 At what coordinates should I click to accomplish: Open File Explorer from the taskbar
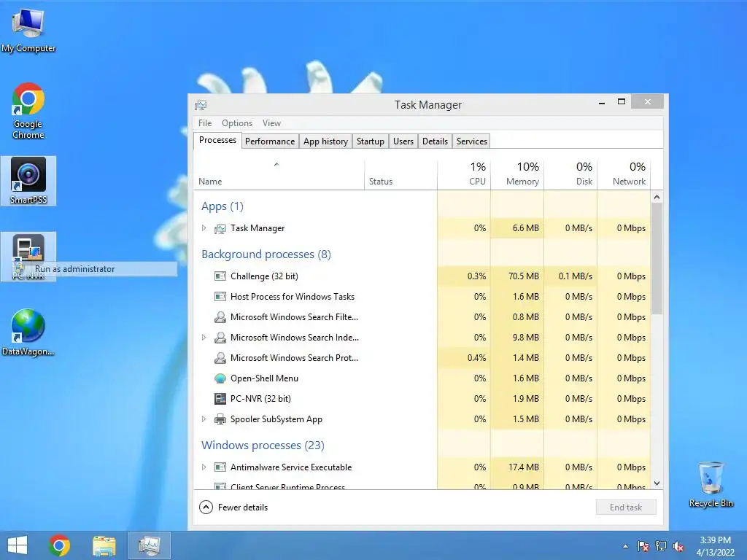[x=104, y=545]
